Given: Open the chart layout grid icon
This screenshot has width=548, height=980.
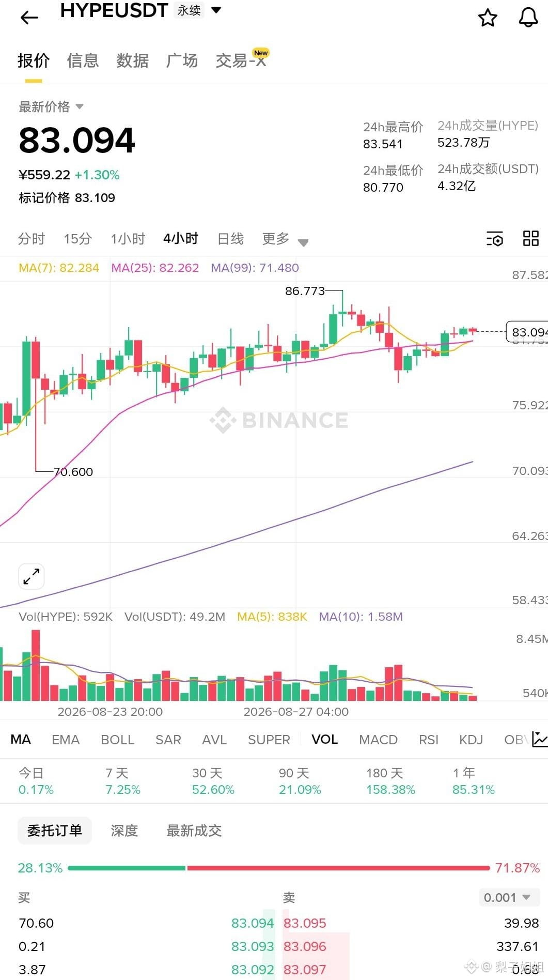Looking at the screenshot, I should pyautogui.click(x=530, y=238).
